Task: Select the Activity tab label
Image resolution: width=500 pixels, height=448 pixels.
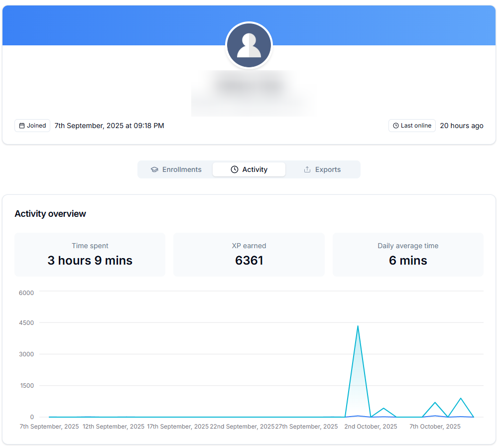Action: point(255,169)
